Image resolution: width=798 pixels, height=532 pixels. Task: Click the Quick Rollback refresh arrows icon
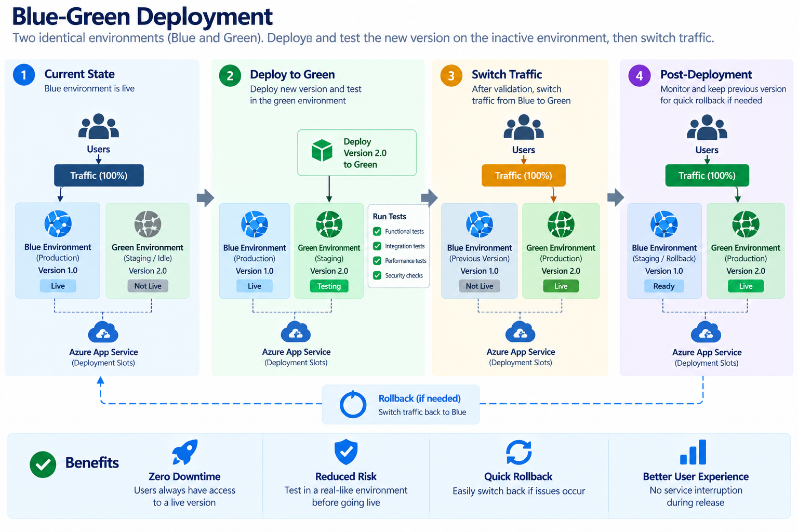(519, 452)
